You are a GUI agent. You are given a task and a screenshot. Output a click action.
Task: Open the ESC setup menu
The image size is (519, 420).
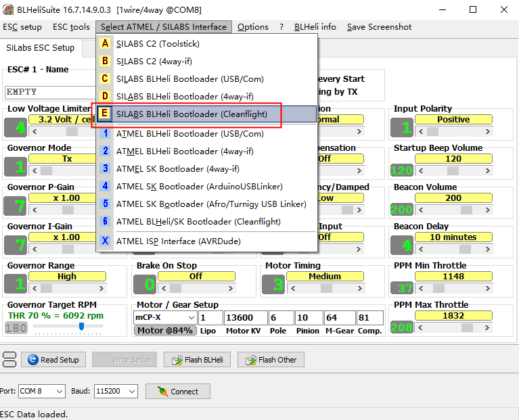click(22, 27)
